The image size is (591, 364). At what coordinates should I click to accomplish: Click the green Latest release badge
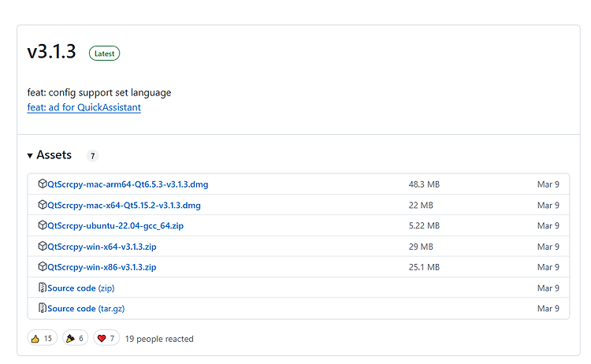coord(104,54)
